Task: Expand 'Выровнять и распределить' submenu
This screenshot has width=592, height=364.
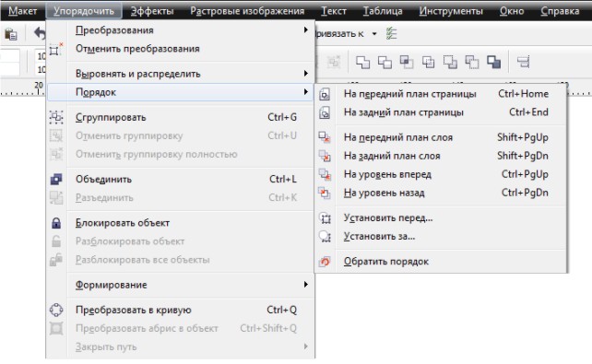Action: click(180, 74)
